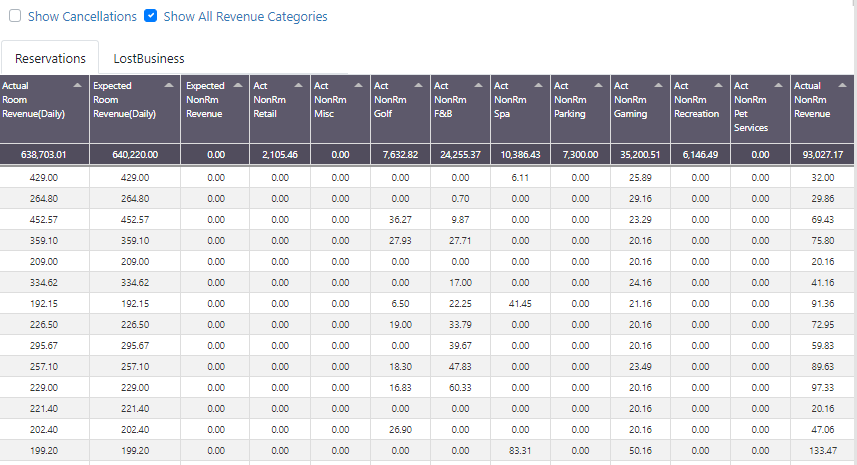This screenshot has height=465, width=857.
Task: Select the Reservations tab
Action: pyautogui.click(x=50, y=58)
